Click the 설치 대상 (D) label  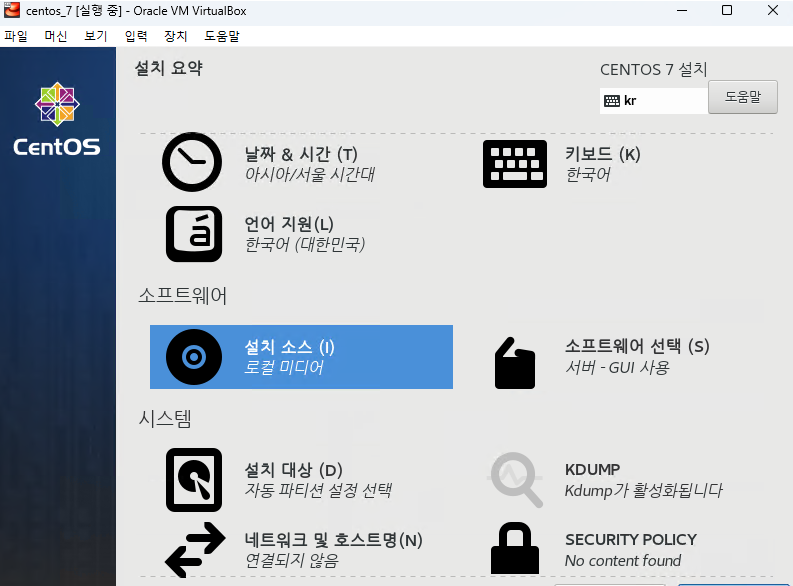[293, 470]
